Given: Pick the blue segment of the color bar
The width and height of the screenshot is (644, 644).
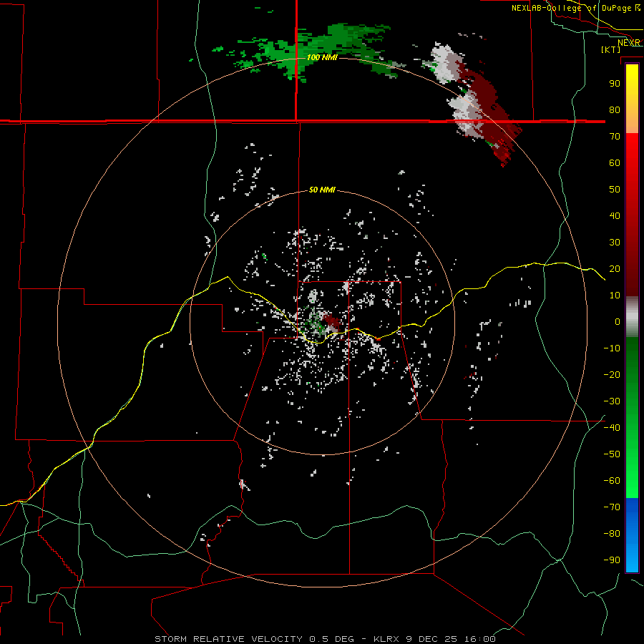Looking at the screenshot, I should click(632, 535).
